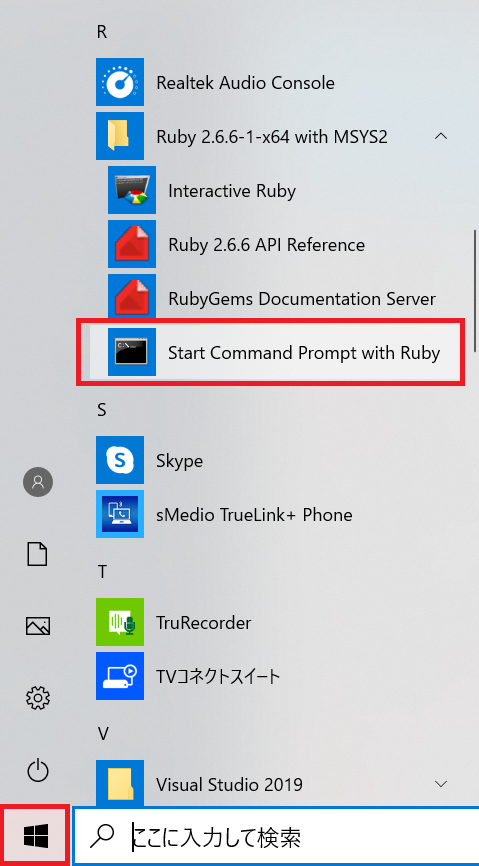Open the user account icon in sidebar
Screen dimensions: 479x866
(x=38, y=482)
